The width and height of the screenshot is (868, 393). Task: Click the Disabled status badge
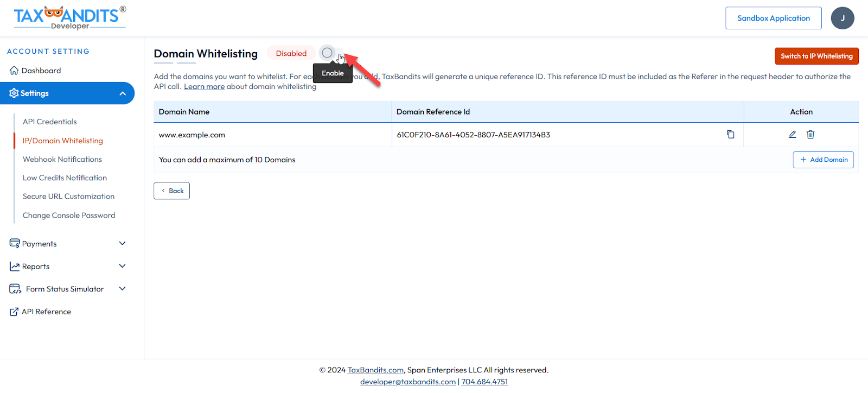pos(291,53)
